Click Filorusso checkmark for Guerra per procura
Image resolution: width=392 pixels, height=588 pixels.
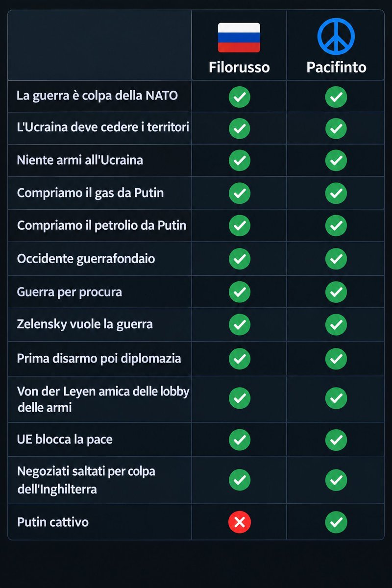tap(240, 292)
